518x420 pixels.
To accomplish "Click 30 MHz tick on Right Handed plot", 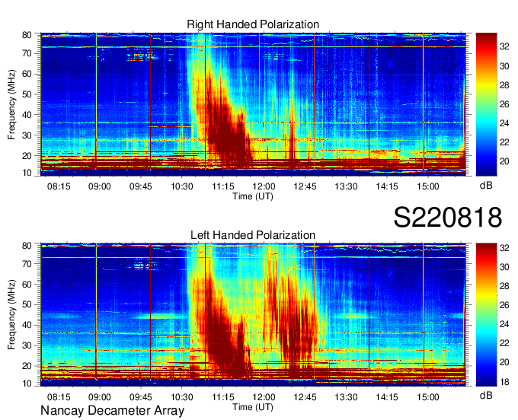I will (27, 135).
